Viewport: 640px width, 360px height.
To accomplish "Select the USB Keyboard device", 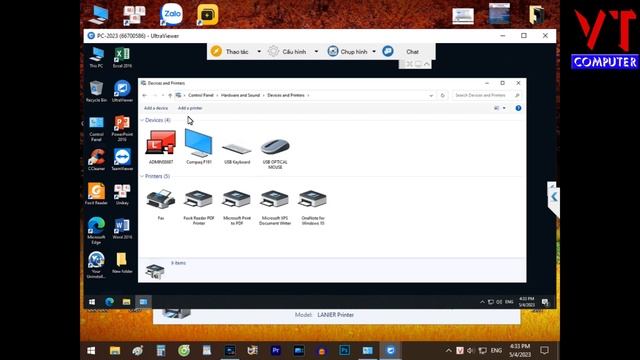I will coord(237,153).
